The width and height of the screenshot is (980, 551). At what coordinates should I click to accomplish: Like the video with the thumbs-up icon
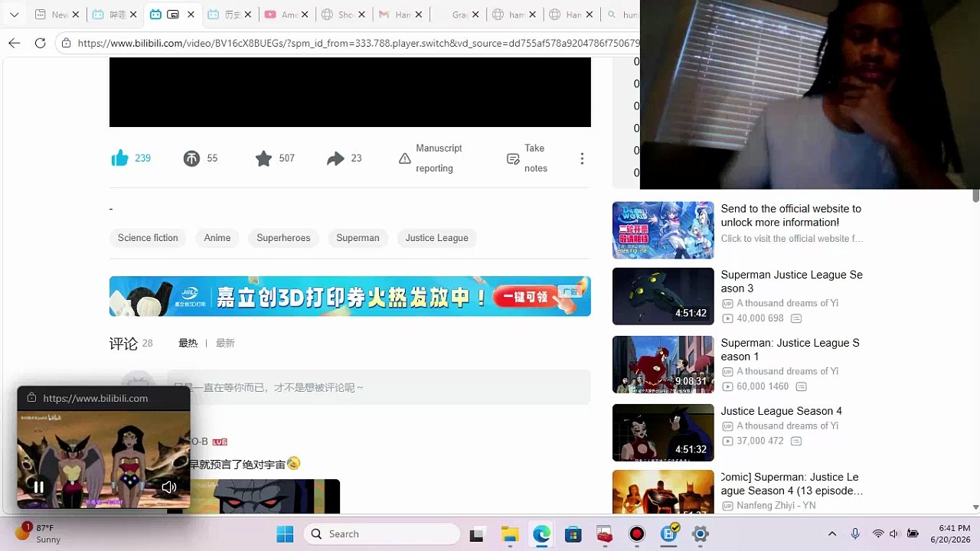click(x=120, y=158)
